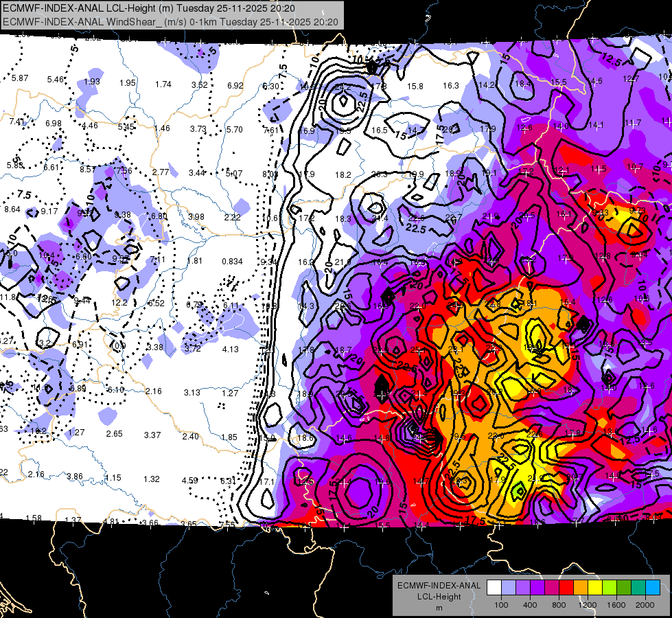Click the grid value '2.77'

click(161, 172)
